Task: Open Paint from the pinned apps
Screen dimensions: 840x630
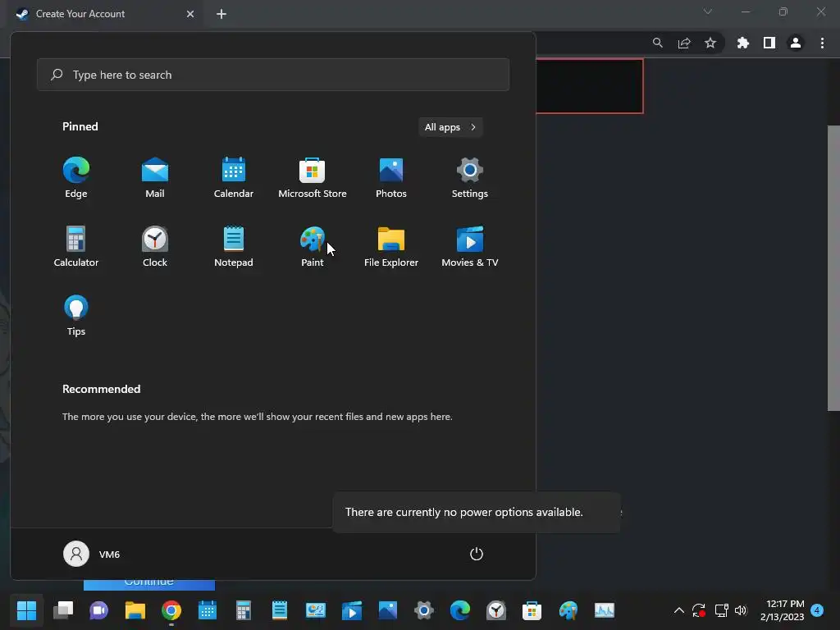Action: 313,246
